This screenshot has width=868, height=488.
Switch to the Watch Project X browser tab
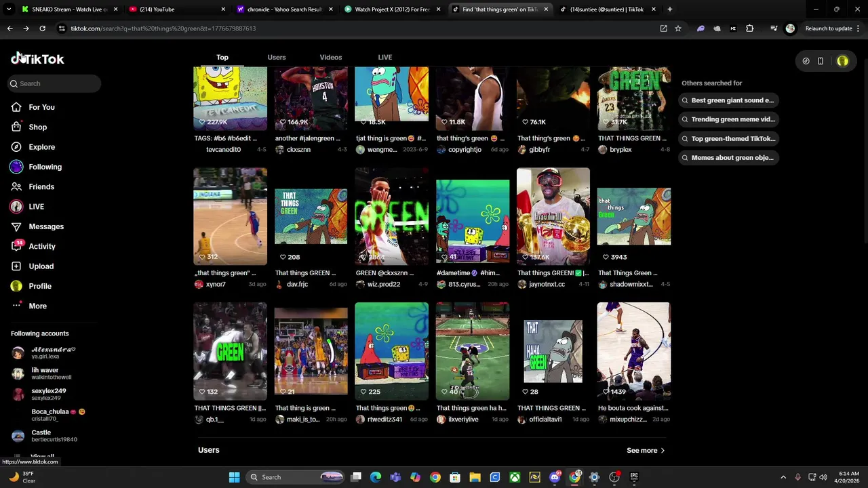pyautogui.click(x=393, y=9)
